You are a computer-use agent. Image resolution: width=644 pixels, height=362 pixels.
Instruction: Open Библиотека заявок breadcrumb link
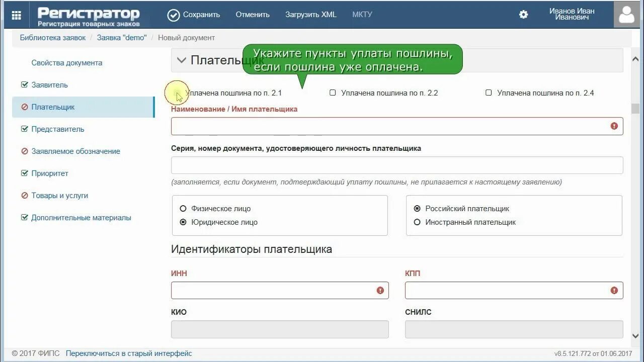click(x=53, y=38)
